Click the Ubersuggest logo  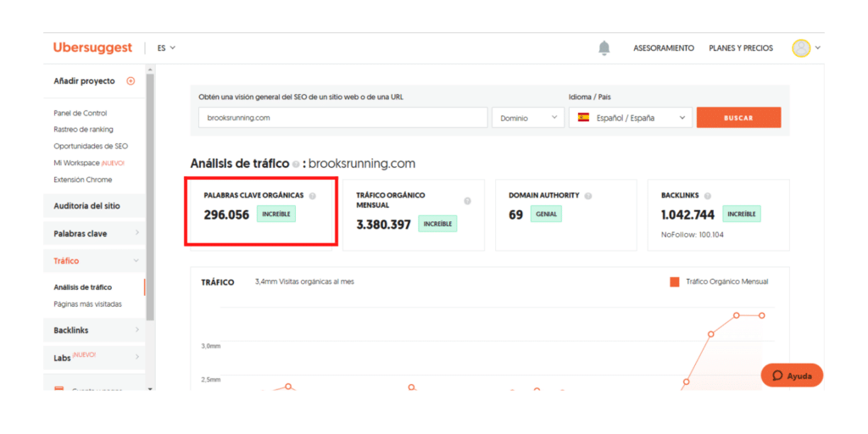92,47
